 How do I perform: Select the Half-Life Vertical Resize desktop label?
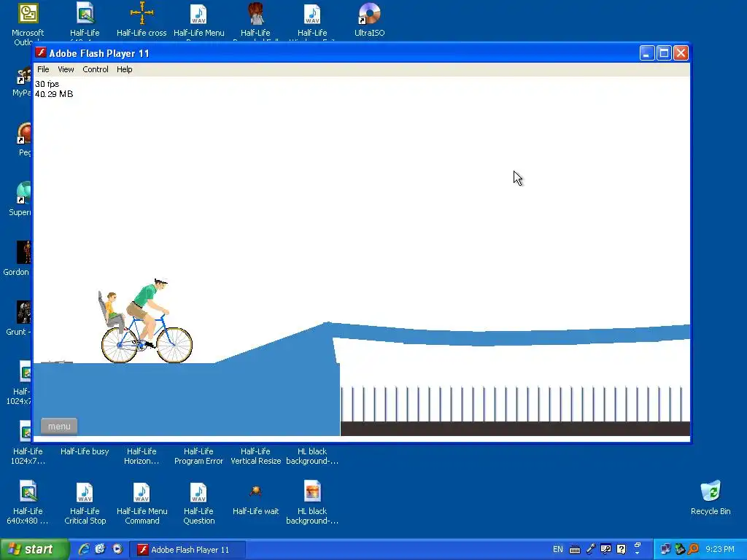click(x=256, y=456)
